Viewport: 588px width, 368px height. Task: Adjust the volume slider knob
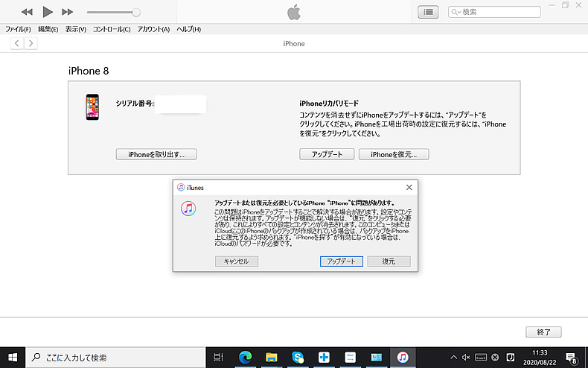136,13
